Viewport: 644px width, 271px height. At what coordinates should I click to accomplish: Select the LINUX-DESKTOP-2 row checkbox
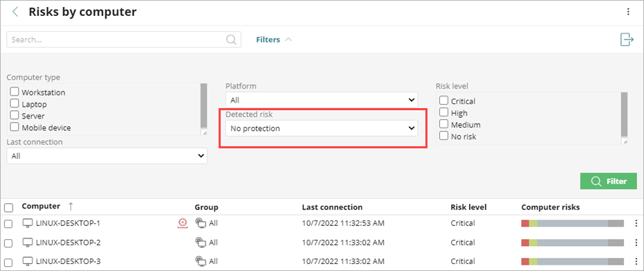point(8,243)
